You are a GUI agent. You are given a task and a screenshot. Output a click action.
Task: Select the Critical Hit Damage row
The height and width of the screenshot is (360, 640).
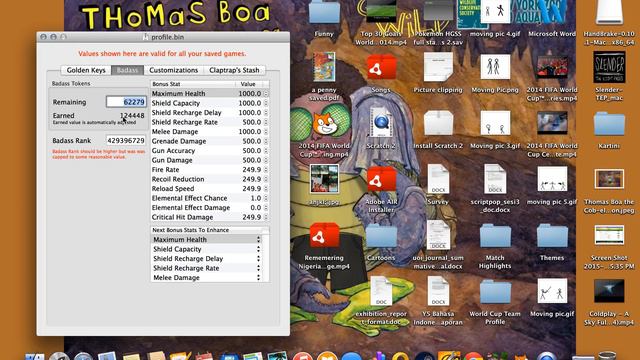pos(210,217)
